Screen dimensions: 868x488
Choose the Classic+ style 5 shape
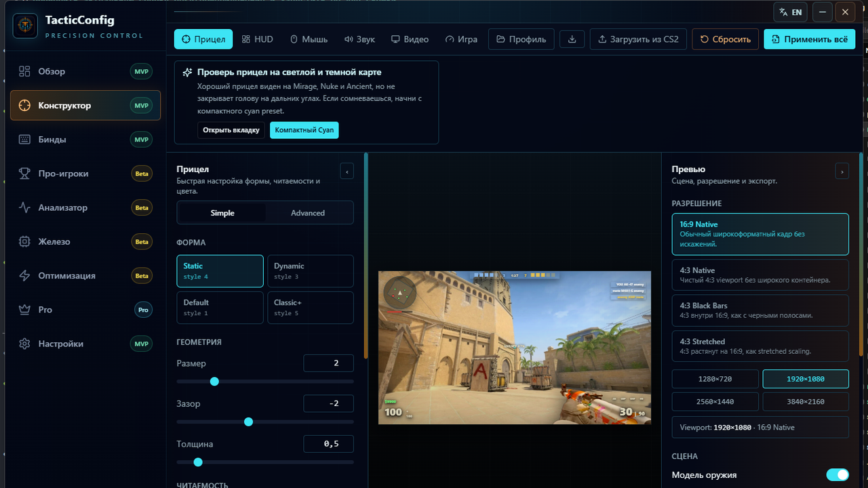pyautogui.click(x=311, y=308)
